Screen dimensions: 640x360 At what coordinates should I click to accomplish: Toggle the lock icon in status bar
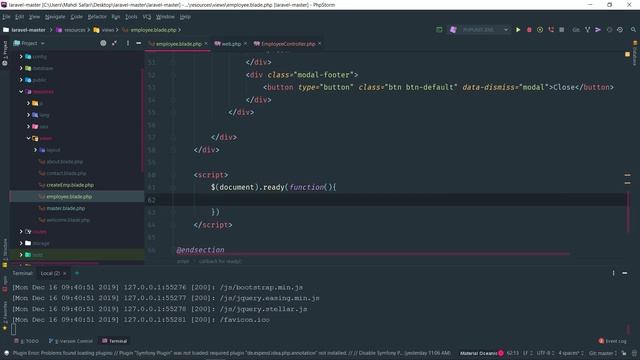click(x=624, y=353)
